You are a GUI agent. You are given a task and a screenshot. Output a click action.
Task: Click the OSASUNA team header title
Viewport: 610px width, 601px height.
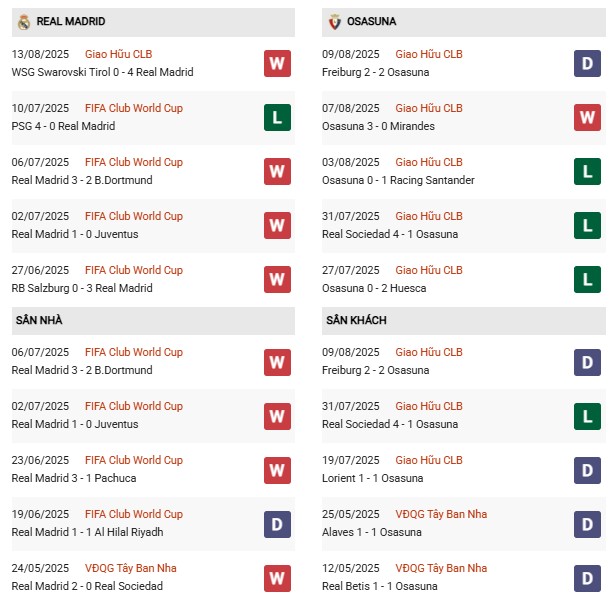pos(377,21)
